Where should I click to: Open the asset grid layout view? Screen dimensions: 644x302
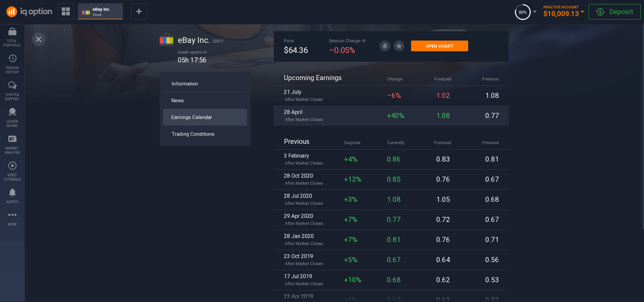tap(66, 11)
